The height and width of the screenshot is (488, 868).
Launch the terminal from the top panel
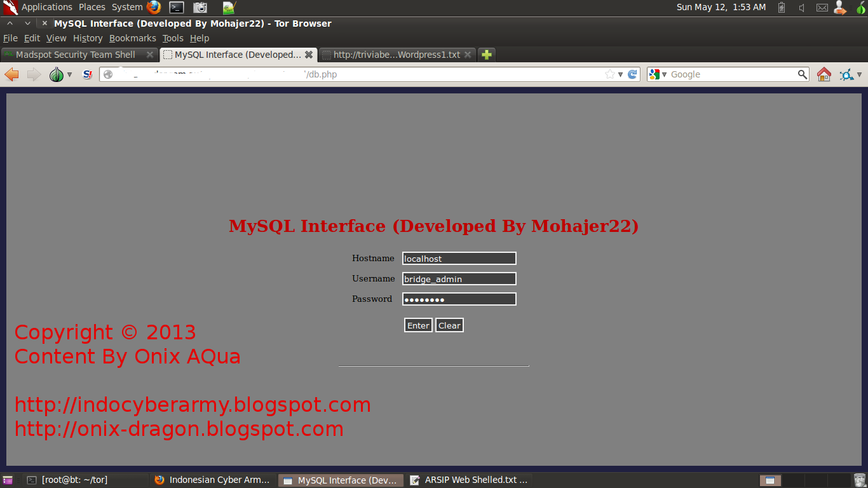[177, 8]
